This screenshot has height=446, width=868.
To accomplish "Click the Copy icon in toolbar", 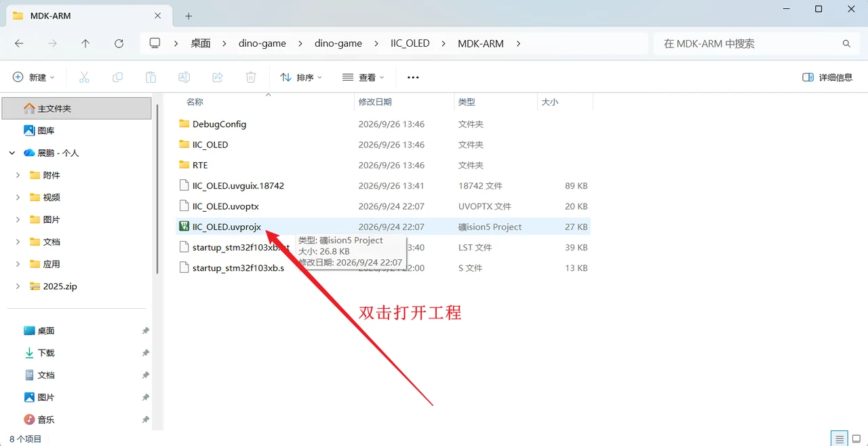I will point(117,77).
